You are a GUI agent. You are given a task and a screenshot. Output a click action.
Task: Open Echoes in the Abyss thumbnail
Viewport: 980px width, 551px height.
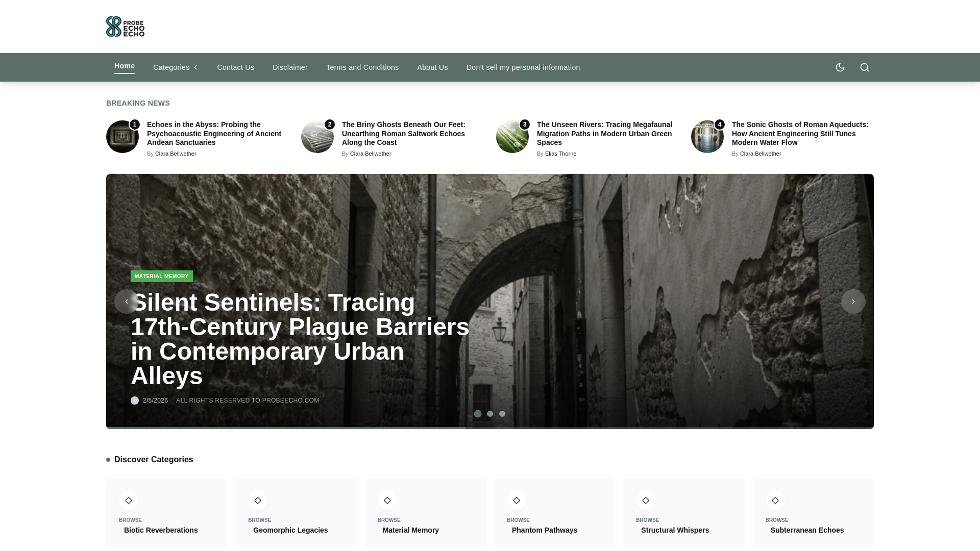(x=122, y=137)
